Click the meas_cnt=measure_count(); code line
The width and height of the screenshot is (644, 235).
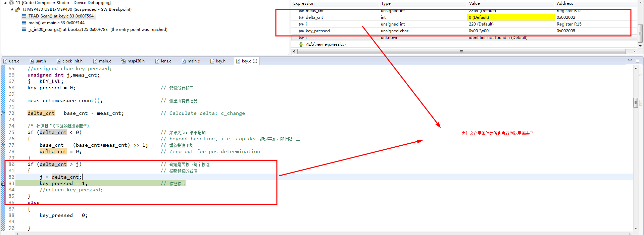(x=65, y=100)
